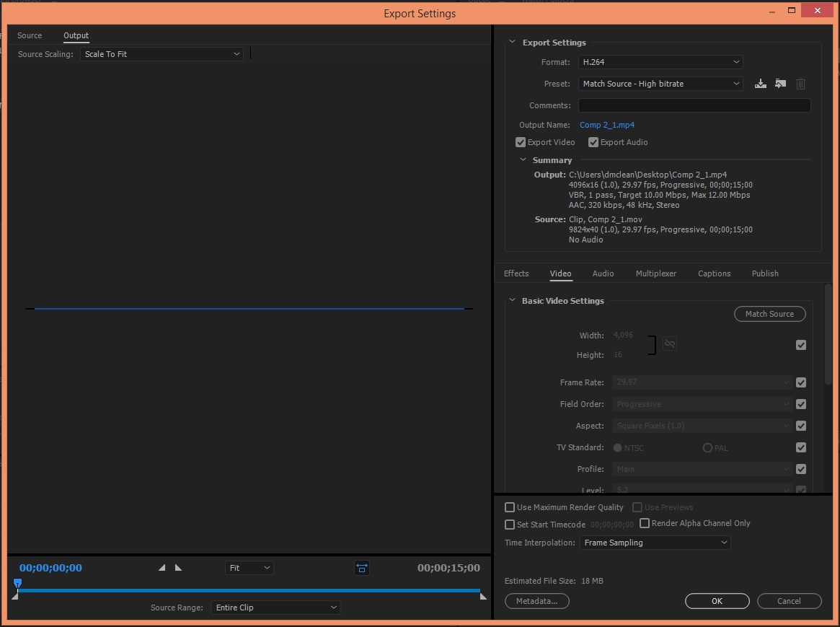
Task: Cancel the export settings
Action: tap(789, 601)
